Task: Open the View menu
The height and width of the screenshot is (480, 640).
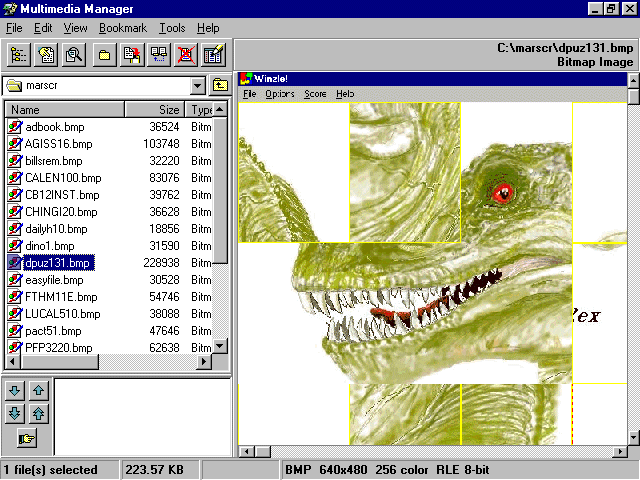Action: point(75,28)
